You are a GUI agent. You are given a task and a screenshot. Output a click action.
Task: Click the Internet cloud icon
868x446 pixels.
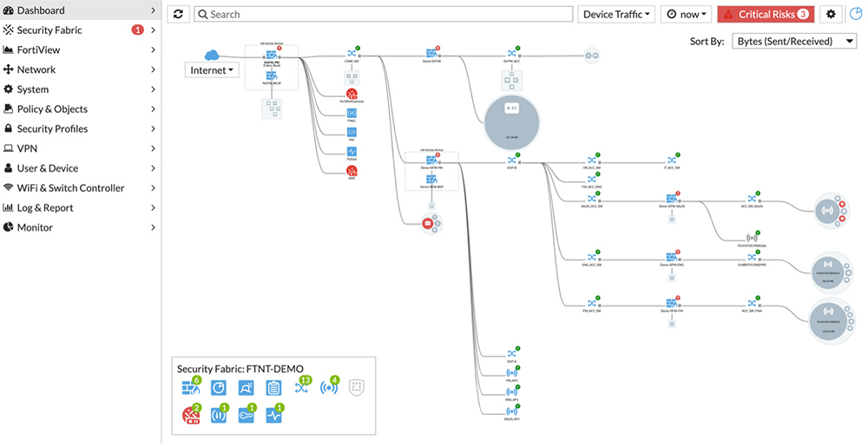pos(210,55)
